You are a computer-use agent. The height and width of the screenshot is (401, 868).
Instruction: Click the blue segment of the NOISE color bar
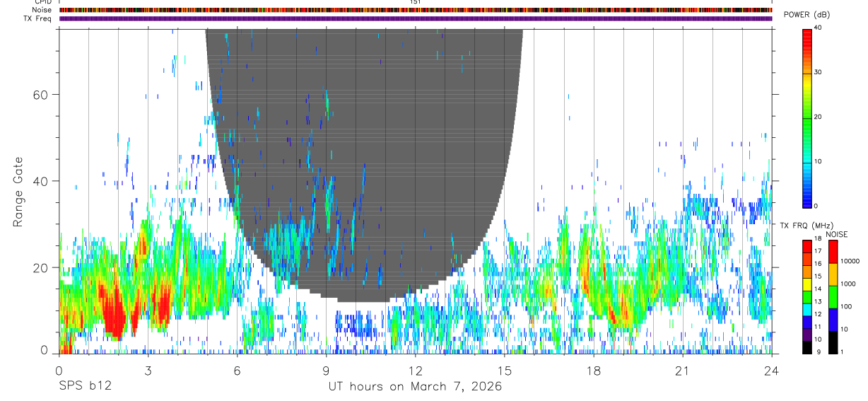coord(832,320)
